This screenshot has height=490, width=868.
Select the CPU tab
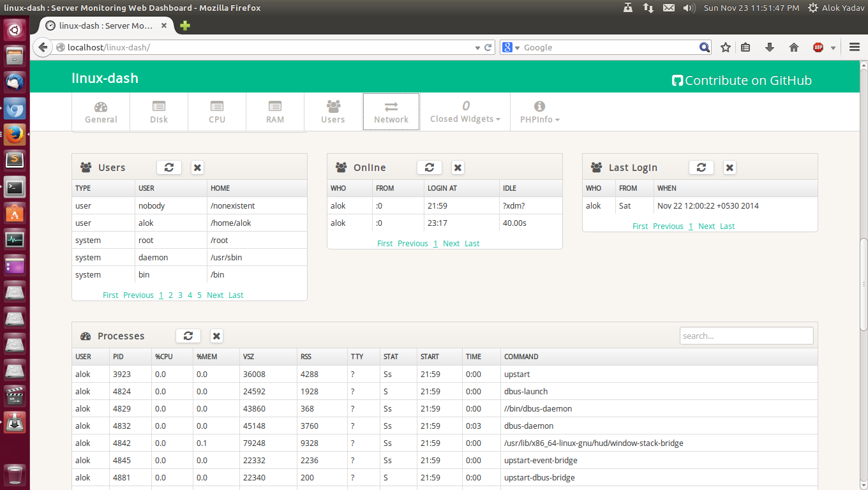pos(217,112)
